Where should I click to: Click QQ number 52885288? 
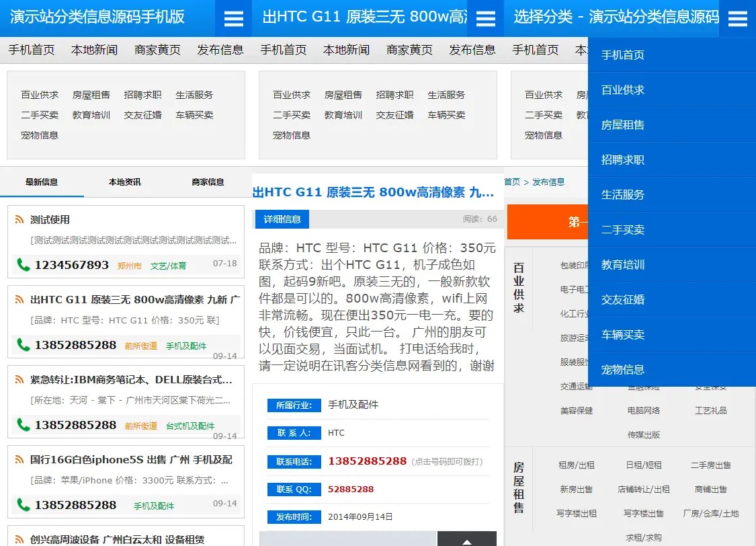351,489
